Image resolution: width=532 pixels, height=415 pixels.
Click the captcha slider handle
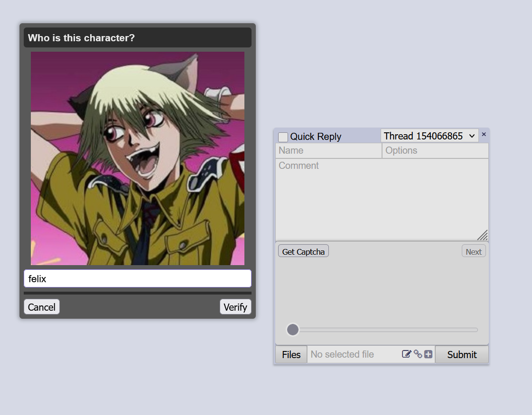pos(293,330)
